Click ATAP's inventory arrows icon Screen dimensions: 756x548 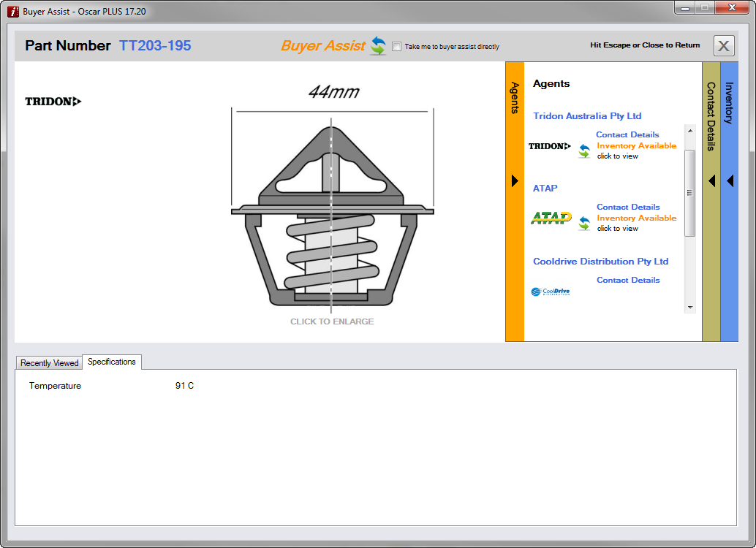click(583, 223)
